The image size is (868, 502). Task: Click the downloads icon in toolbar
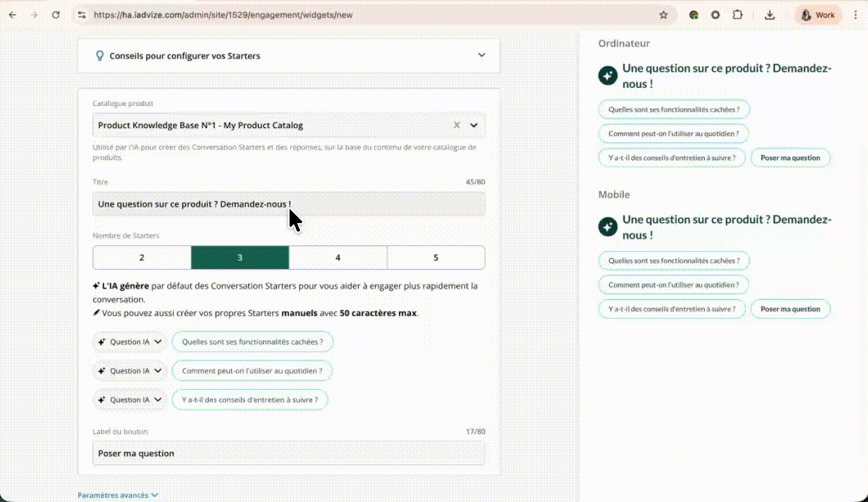(x=770, y=15)
